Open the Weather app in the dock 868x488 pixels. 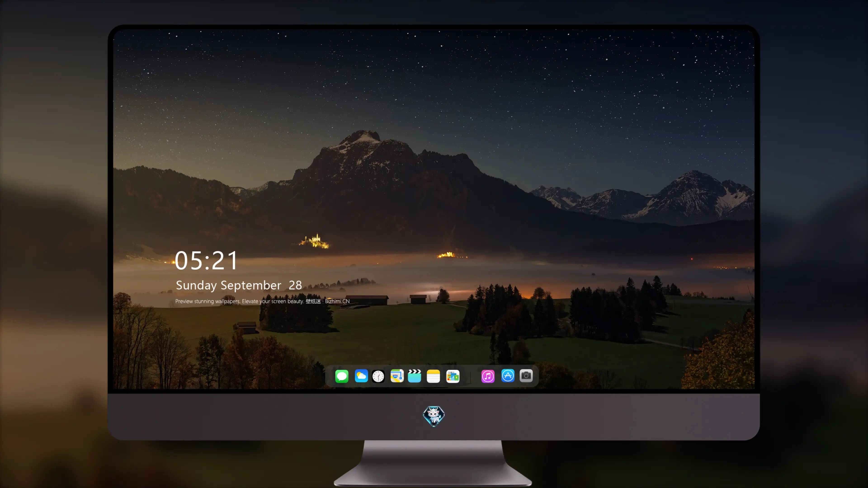[x=361, y=376]
